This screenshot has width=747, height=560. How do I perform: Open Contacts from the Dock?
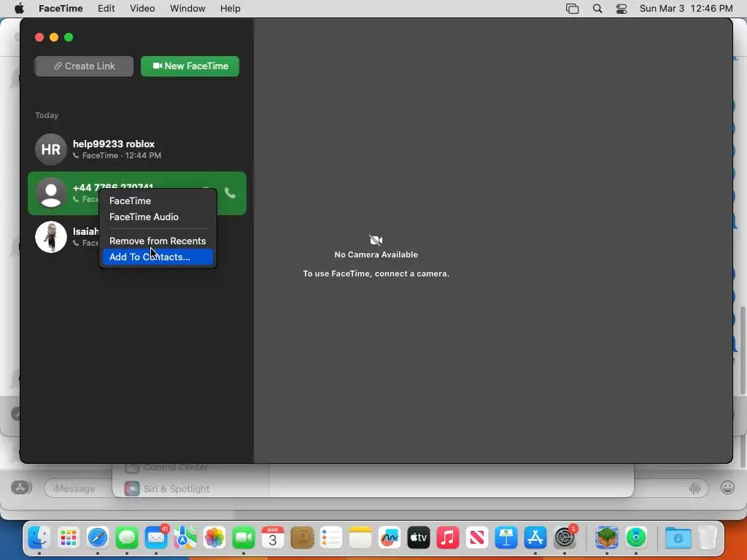(302, 538)
